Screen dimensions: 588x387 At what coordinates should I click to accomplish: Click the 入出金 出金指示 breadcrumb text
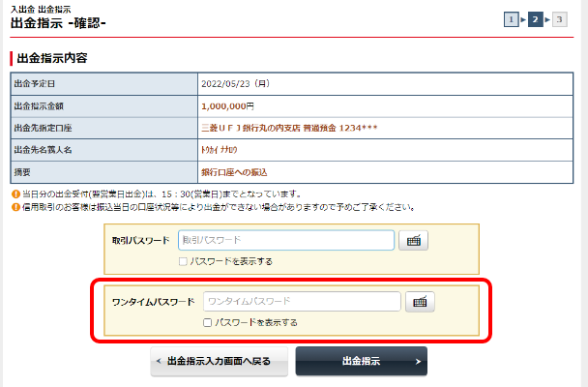tap(41, 9)
